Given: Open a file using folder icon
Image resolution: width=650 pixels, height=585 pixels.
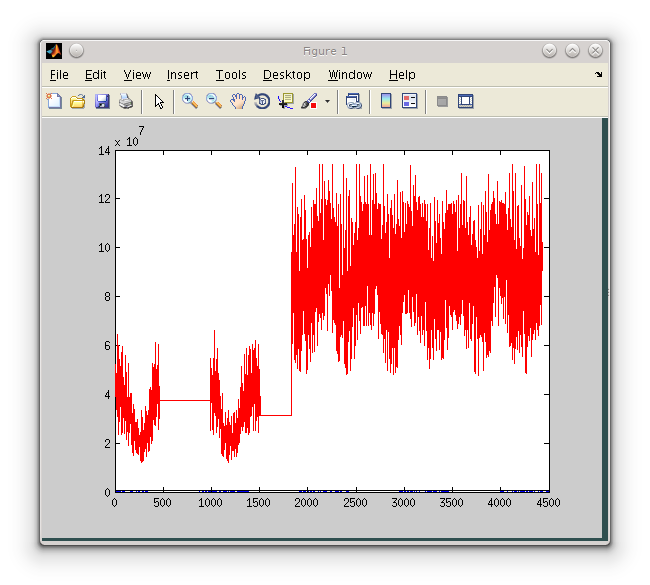Looking at the screenshot, I should (x=78, y=101).
